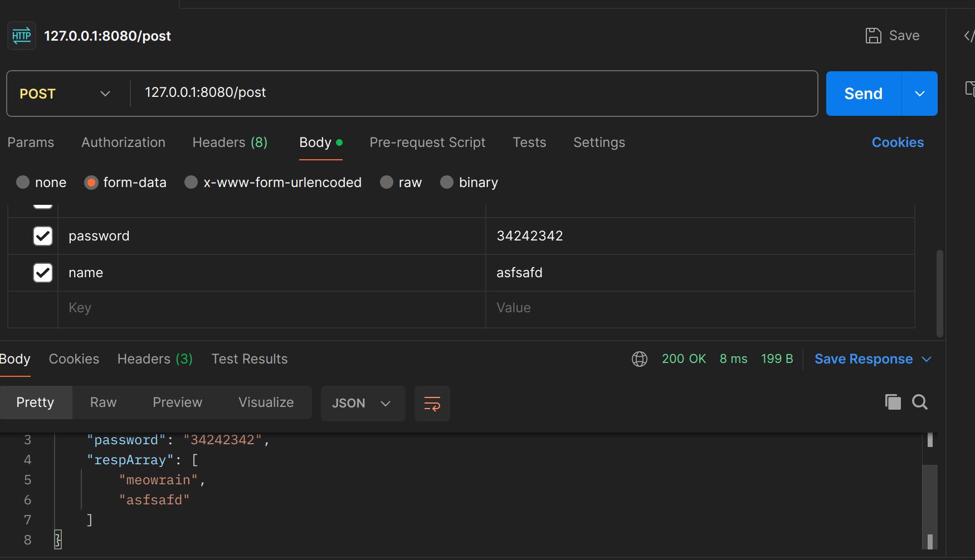The image size is (975, 560).
Task: Toggle word wrap in response body
Action: click(432, 404)
